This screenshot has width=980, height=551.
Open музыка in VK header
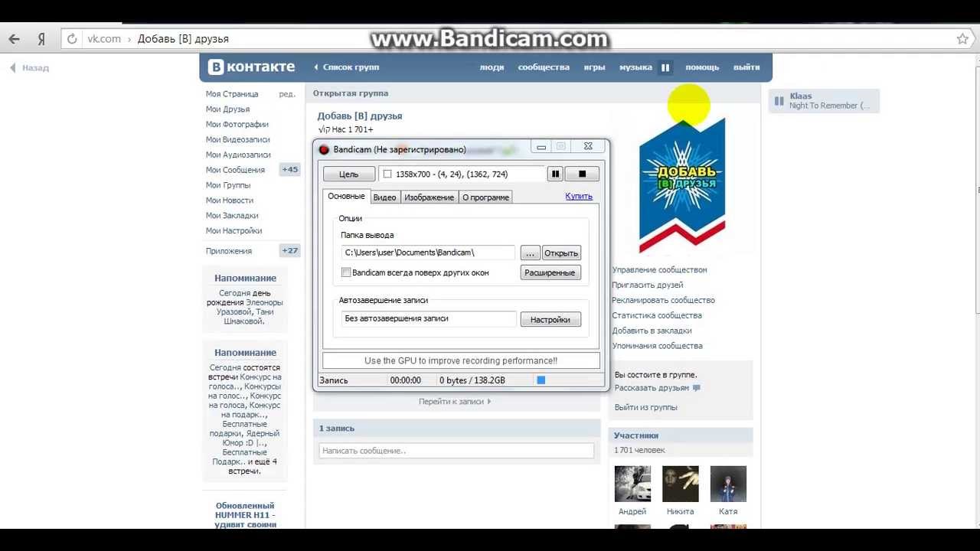coord(635,67)
